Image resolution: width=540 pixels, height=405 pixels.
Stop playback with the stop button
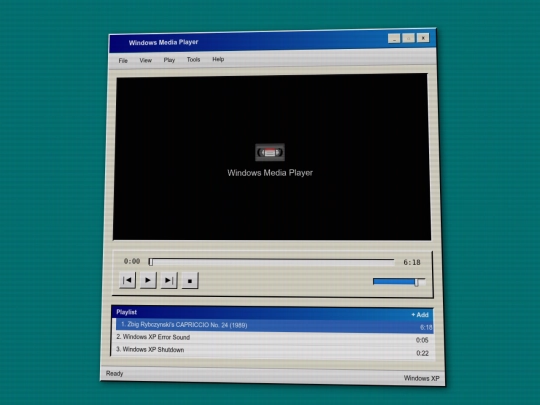(190, 281)
